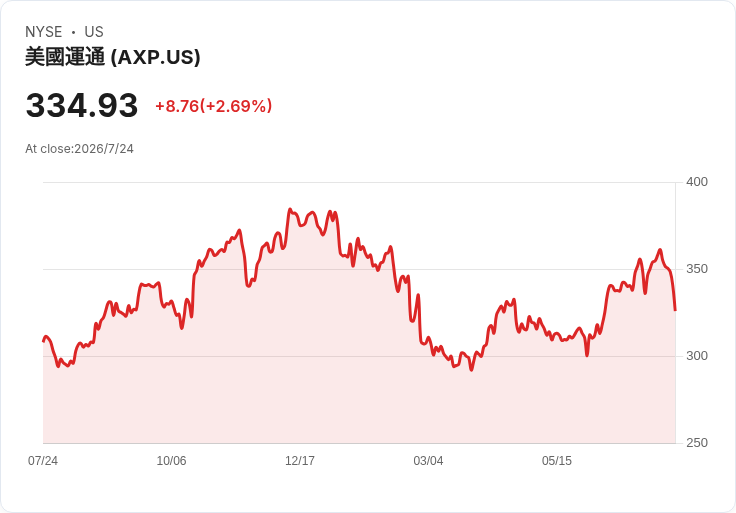736x513 pixels.
Task: Click the 400 y-axis price label
Action: pos(697,182)
